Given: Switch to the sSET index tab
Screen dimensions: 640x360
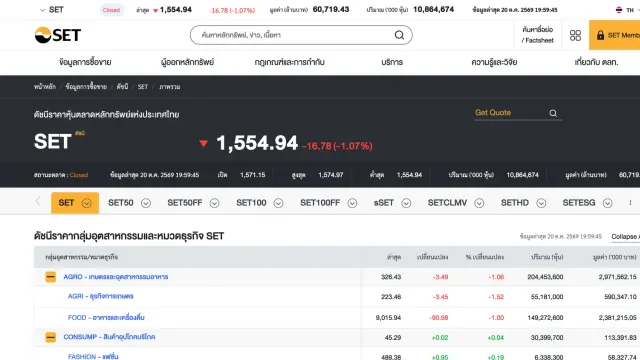Looking at the screenshot, I should pyautogui.click(x=384, y=203).
